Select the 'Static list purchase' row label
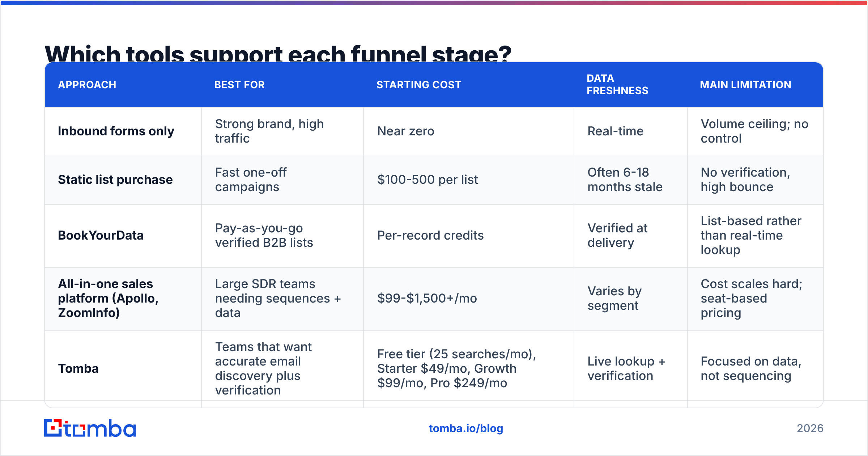This screenshot has height=456, width=868. pos(115,180)
